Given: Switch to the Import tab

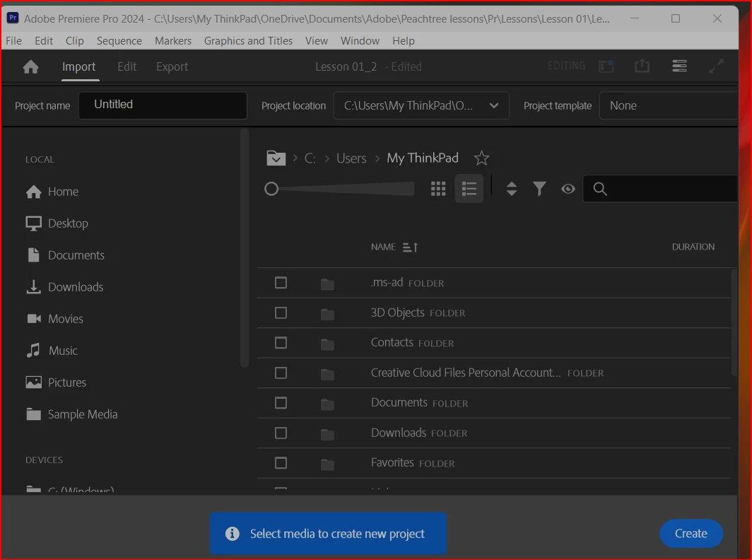Looking at the screenshot, I should pyautogui.click(x=78, y=66).
